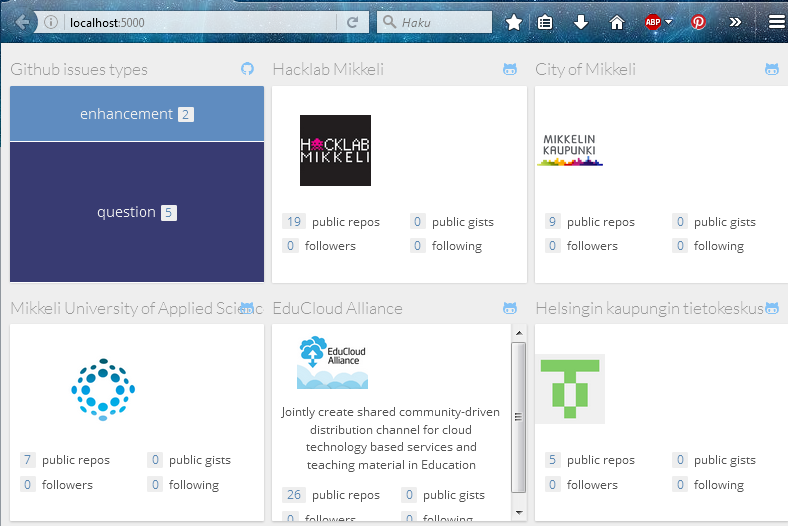Click the City of Mikkeli heading

pos(585,69)
